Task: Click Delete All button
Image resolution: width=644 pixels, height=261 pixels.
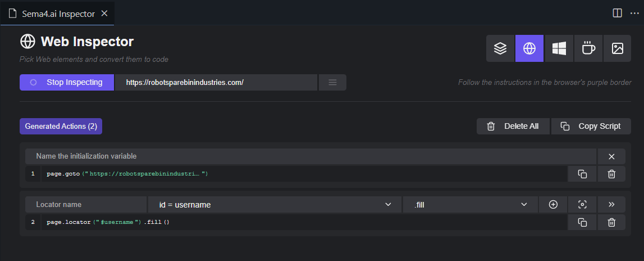Action: (513, 127)
